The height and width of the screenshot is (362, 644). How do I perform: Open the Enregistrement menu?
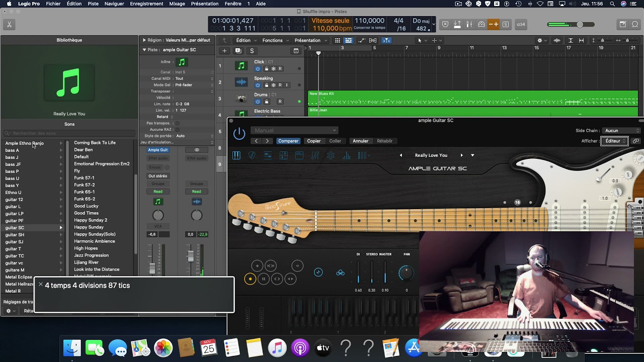coord(146,4)
